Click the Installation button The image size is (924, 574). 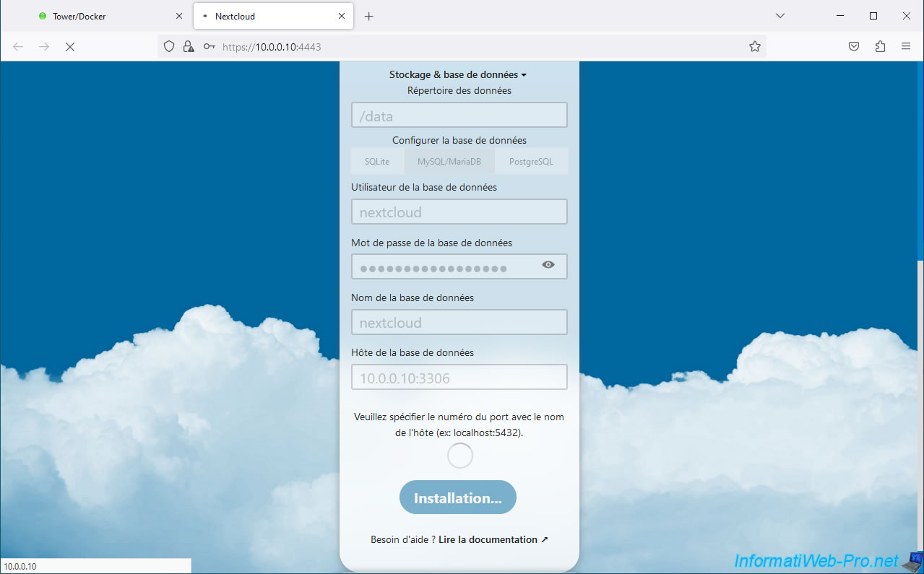click(x=457, y=497)
